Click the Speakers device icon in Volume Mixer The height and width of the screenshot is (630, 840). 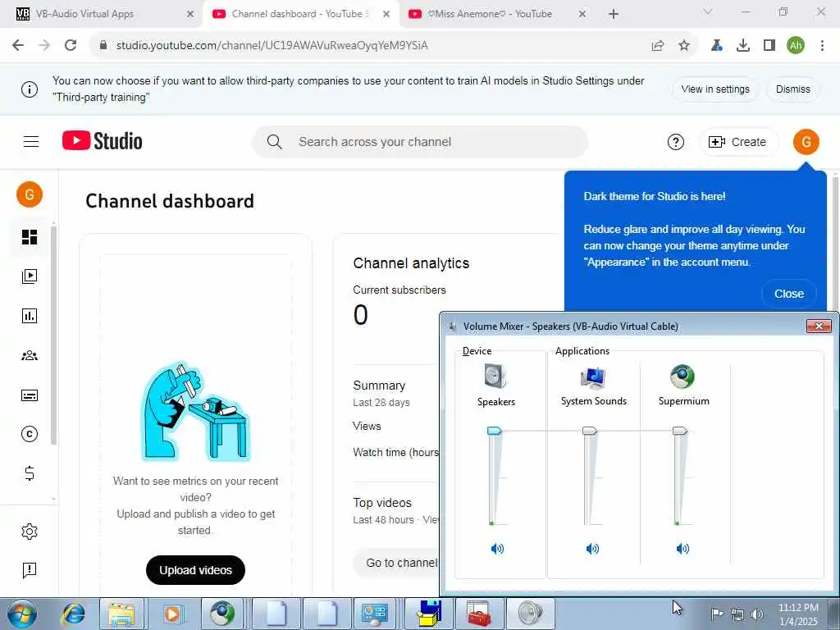click(x=495, y=376)
